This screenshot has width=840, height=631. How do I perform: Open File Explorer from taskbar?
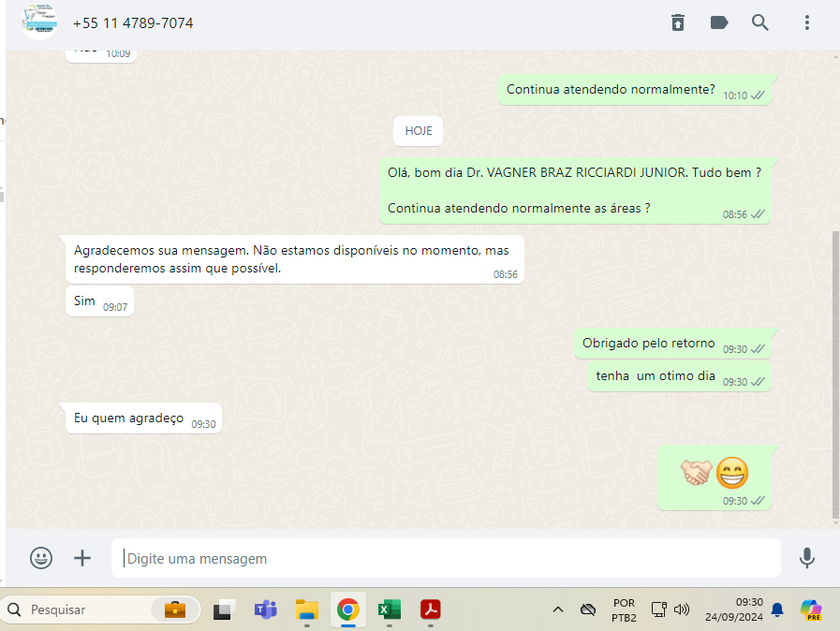307,609
